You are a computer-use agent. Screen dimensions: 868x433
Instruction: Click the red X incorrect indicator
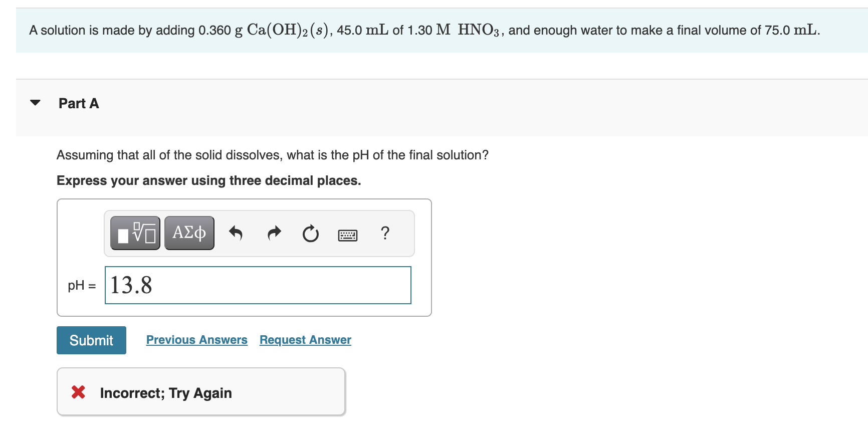pos(78,392)
